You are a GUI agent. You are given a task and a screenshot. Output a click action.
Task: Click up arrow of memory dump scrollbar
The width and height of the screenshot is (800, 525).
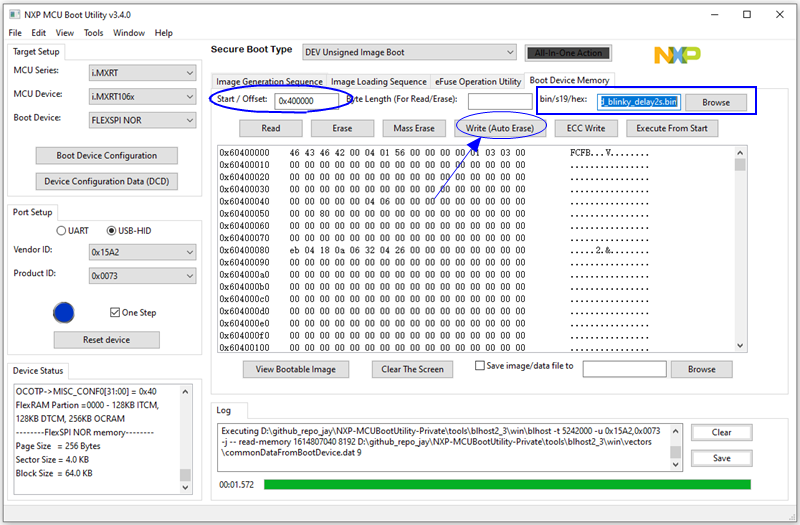coord(740,152)
